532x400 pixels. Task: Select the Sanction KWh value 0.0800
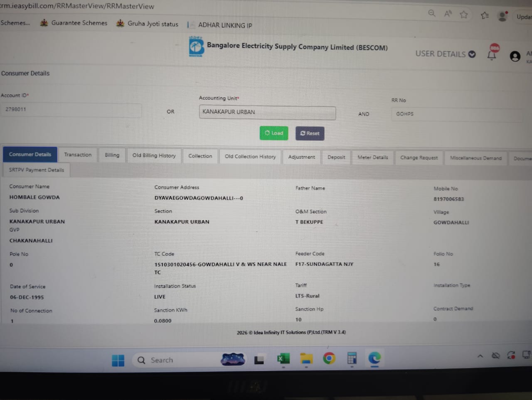(163, 321)
